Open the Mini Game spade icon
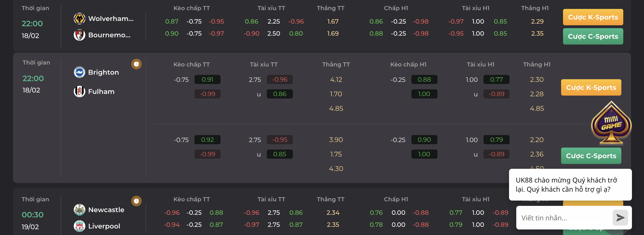The height and width of the screenshot is (235, 644). coord(611,123)
